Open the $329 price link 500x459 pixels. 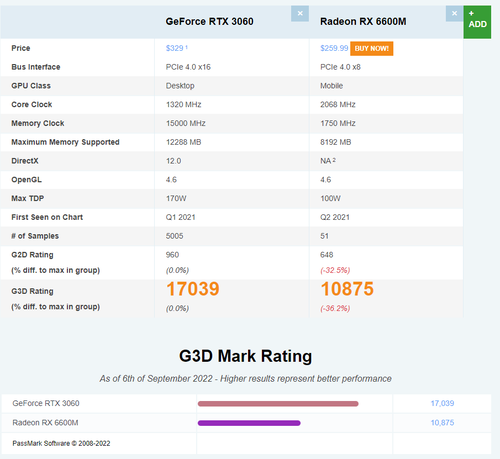click(175, 48)
